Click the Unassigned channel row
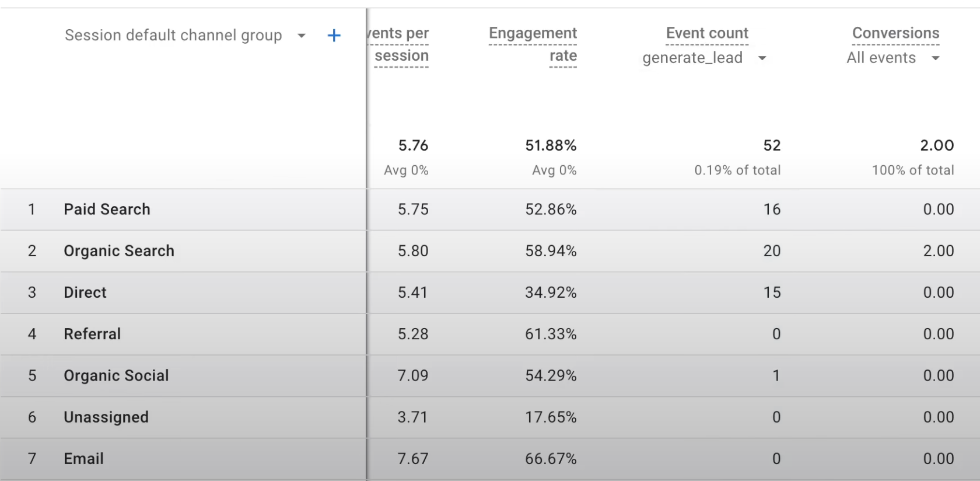Image resolution: width=980 pixels, height=481 pixels. (106, 417)
